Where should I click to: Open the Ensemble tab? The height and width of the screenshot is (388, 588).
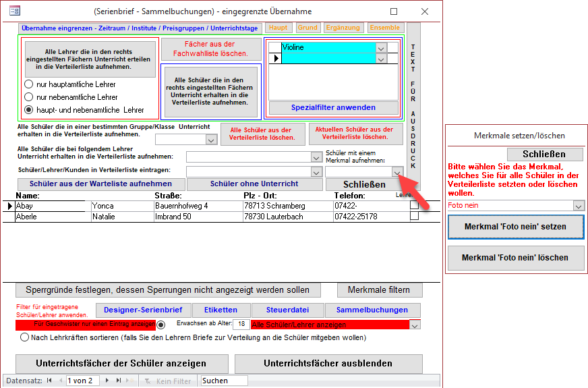(x=384, y=28)
